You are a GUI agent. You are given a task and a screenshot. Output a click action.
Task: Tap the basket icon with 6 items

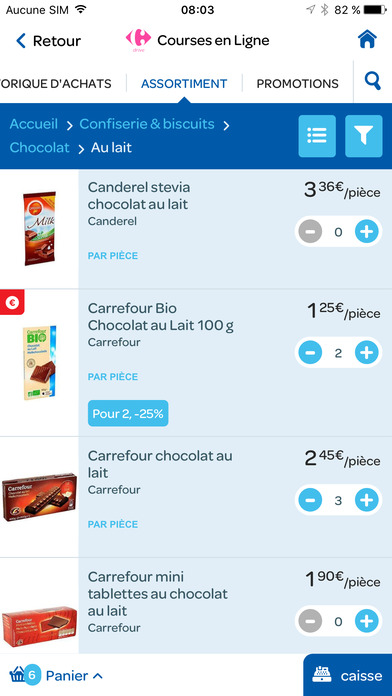pos(25,676)
